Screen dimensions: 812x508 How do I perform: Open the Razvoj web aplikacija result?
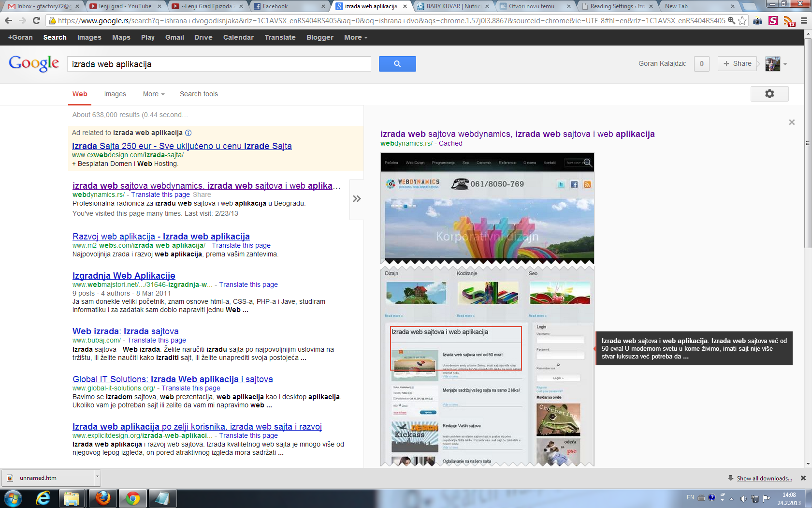[x=161, y=237]
